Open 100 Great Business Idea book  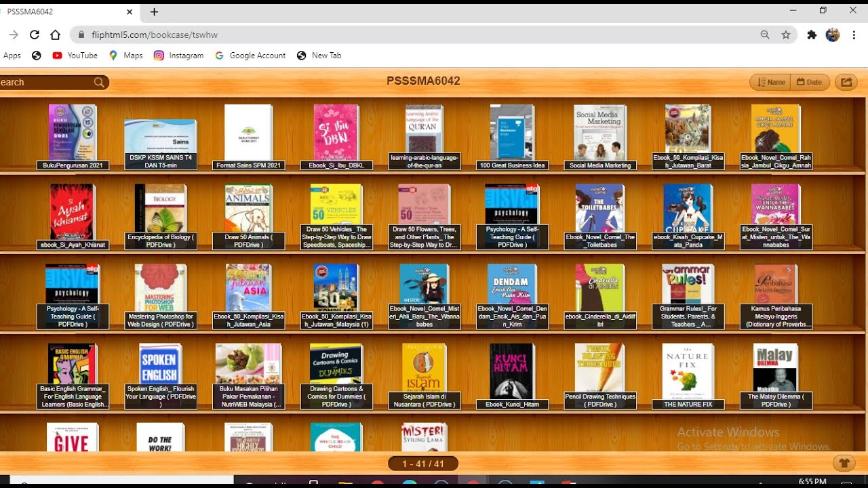pos(512,136)
